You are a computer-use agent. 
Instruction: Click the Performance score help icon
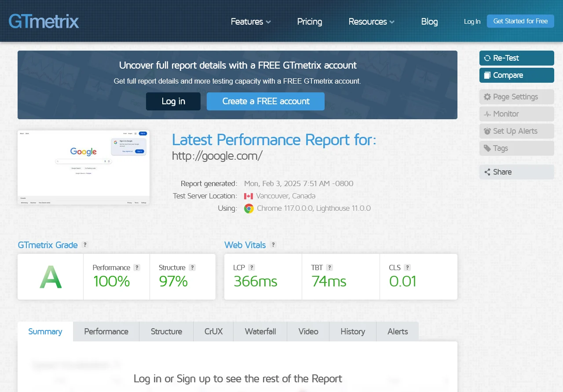pos(137,267)
